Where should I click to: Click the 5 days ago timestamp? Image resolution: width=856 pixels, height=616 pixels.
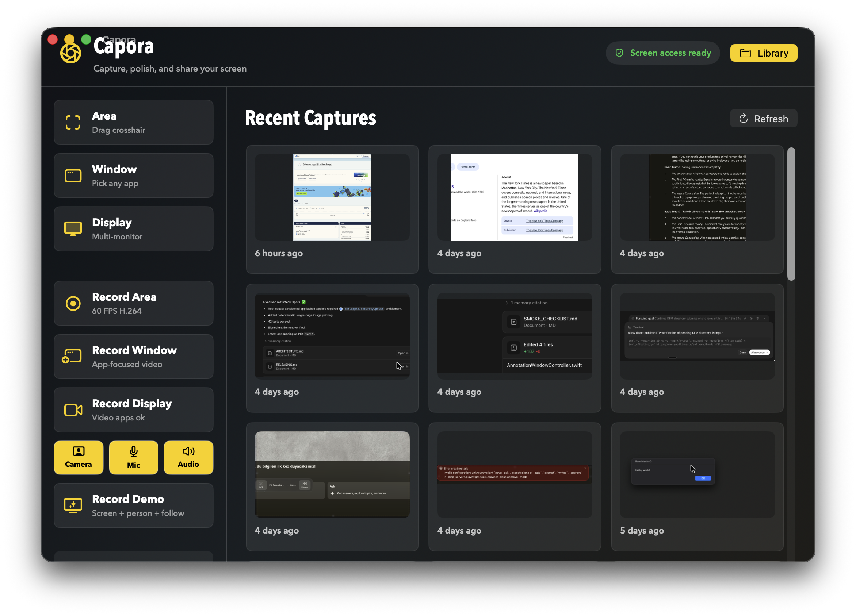point(642,530)
